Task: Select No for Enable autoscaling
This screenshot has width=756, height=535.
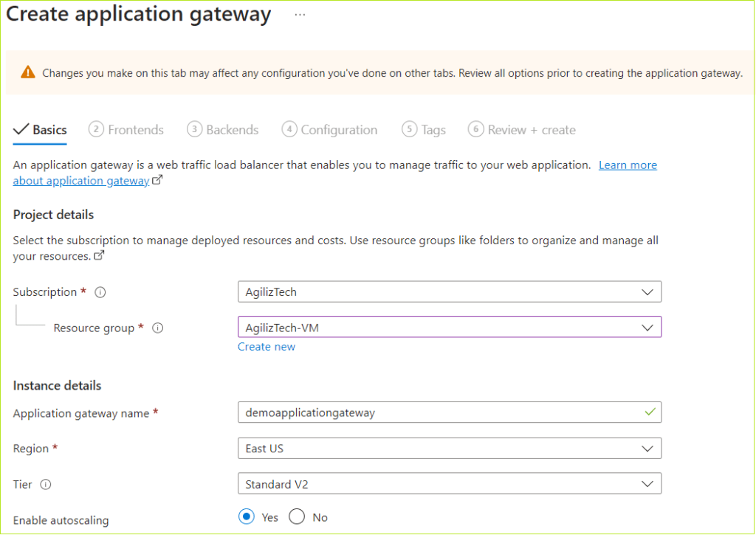Action: click(295, 517)
